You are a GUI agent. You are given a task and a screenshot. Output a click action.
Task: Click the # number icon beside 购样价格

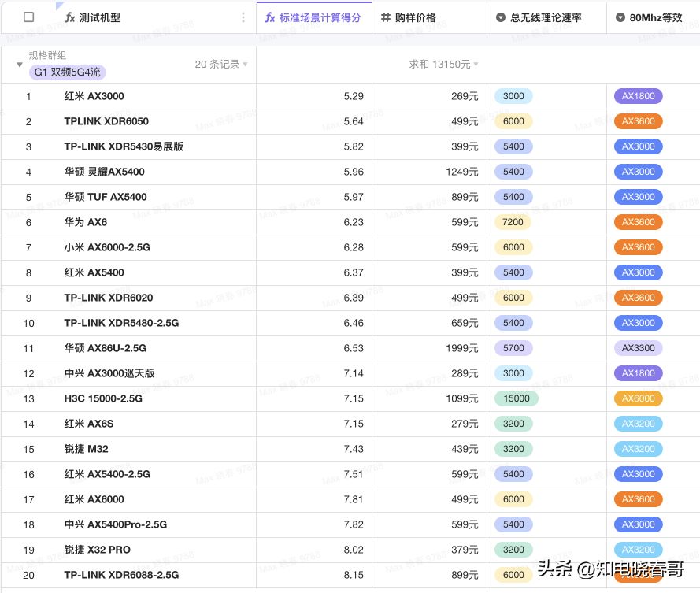(x=386, y=17)
